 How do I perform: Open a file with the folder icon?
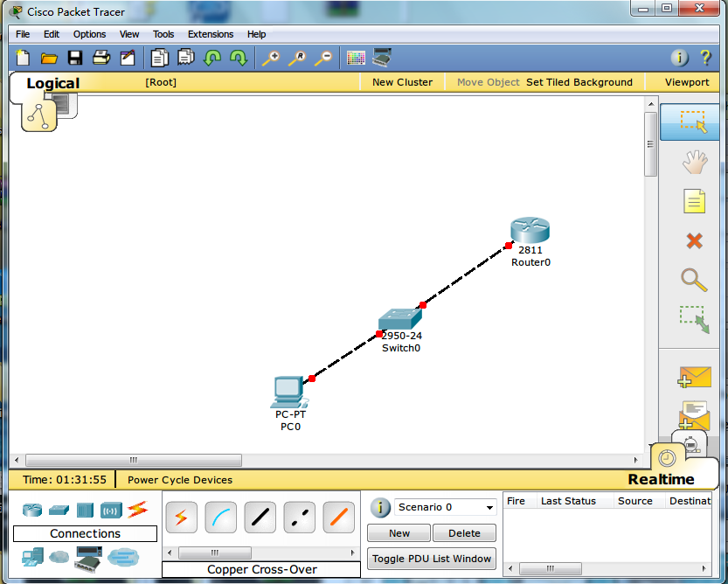coord(49,58)
